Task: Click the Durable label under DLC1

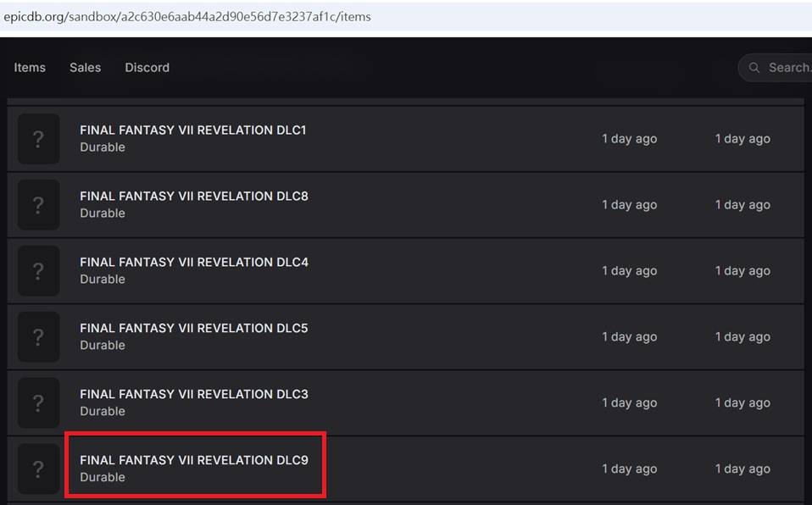Action: (103, 147)
